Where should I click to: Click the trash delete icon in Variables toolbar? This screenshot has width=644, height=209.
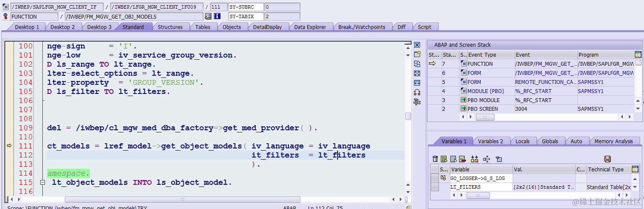(435, 159)
